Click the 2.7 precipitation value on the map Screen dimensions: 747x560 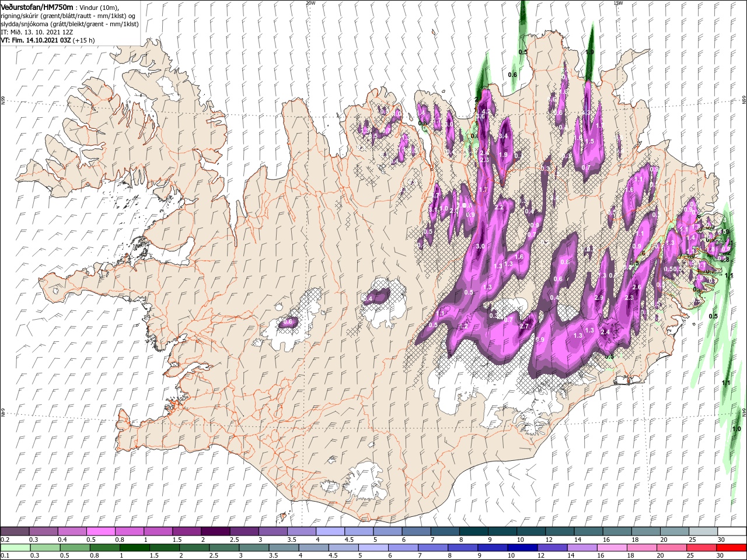pos(524,326)
